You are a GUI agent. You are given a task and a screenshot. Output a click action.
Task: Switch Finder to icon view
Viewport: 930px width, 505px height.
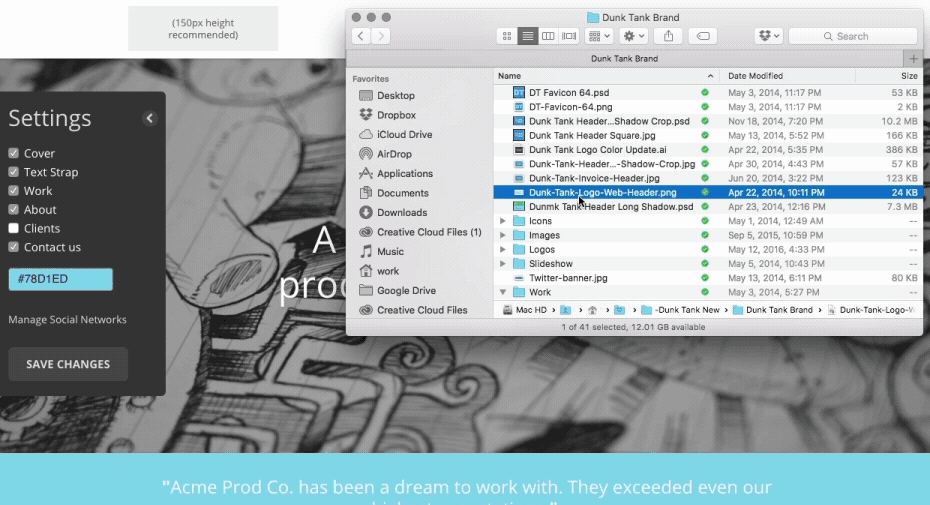pyautogui.click(x=507, y=36)
